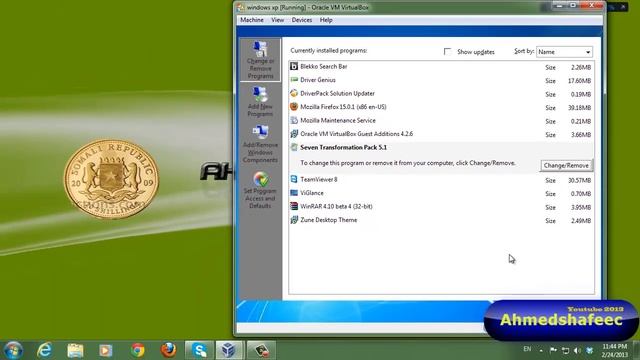640x360 pixels.
Task: Launch Internet Explorer from the taskbar
Action: click(44, 350)
